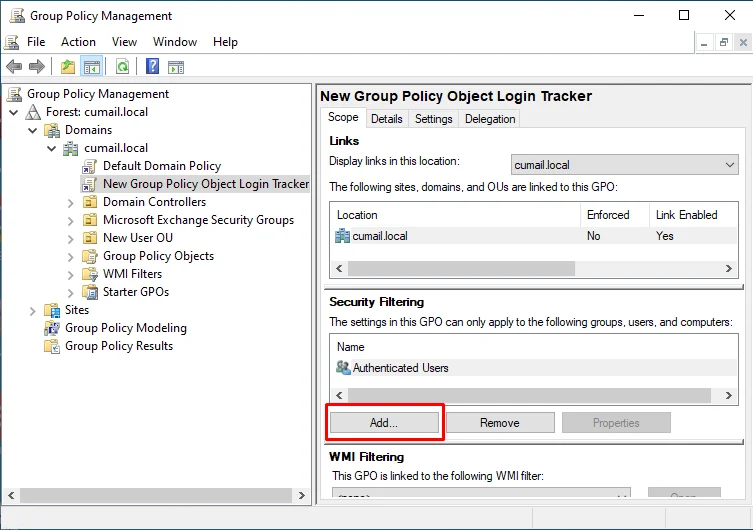The width and height of the screenshot is (753, 530).
Task: Open the Display links location dropdown
Action: pos(625,165)
